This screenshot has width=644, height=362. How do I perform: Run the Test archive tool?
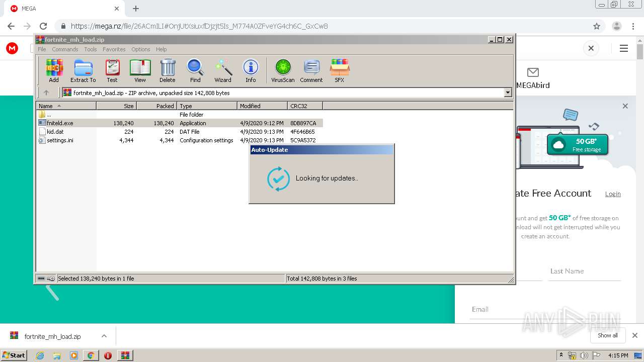(x=112, y=70)
